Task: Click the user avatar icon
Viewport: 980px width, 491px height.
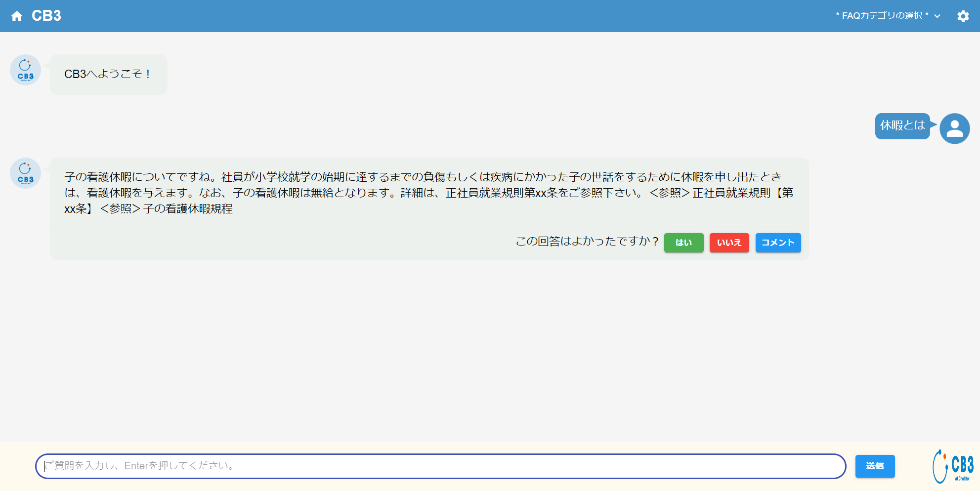Action: [954, 128]
